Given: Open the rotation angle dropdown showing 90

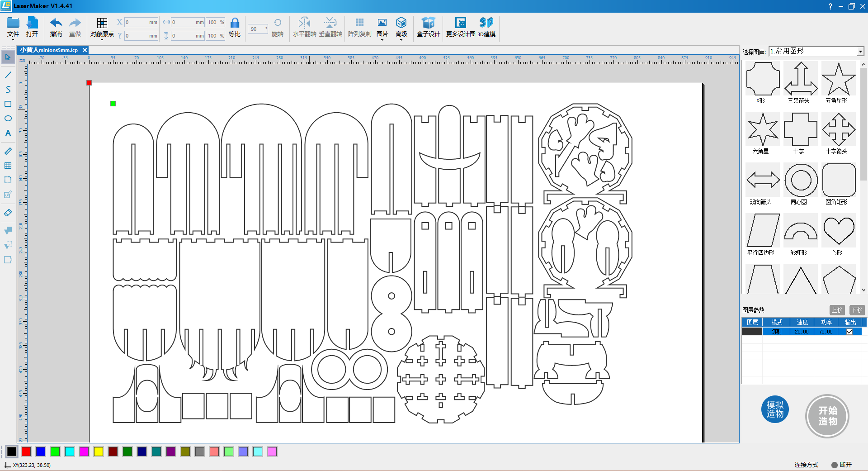Looking at the screenshot, I should tap(258, 29).
